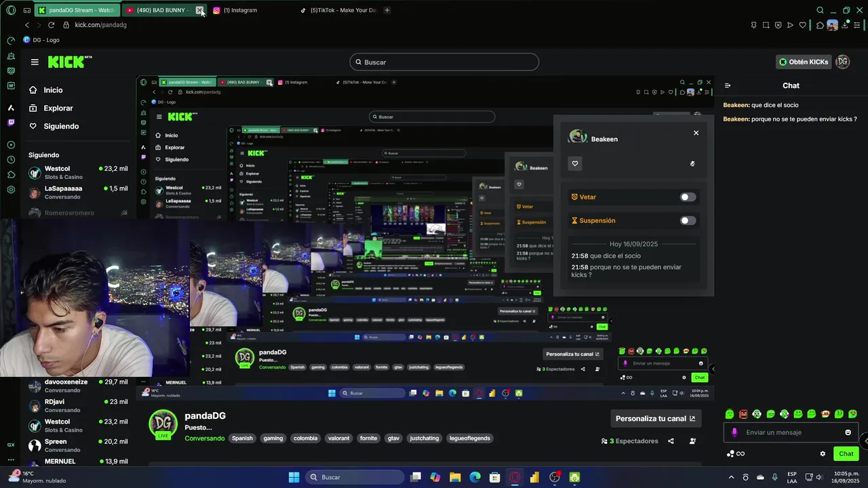
Task: Collapse the chat panel with the arrow icon
Action: pyautogui.click(x=728, y=85)
